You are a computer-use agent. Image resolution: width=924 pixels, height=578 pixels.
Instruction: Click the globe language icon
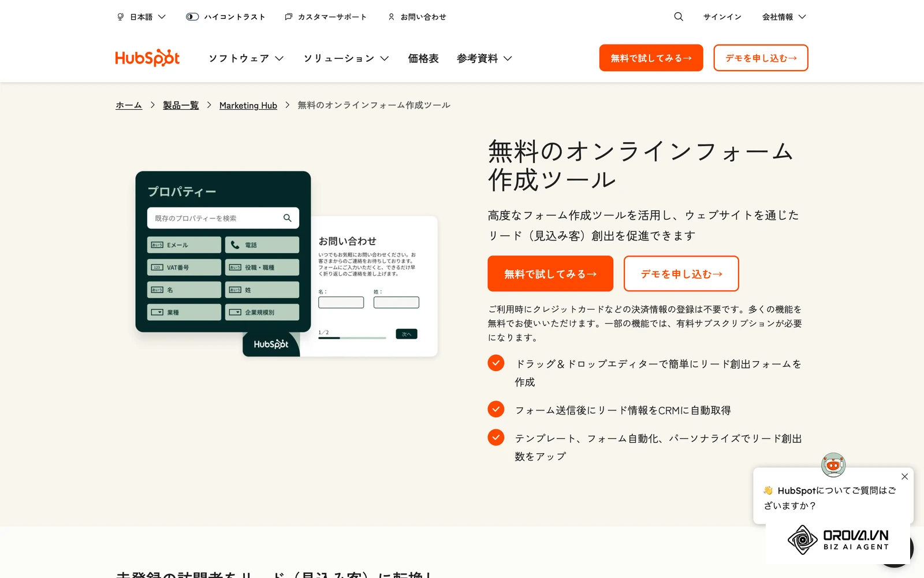(120, 17)
